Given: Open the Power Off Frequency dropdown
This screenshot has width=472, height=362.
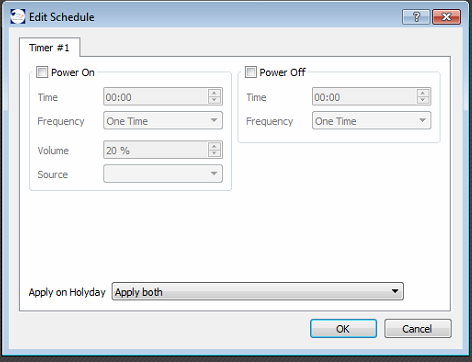Looking at the screenshot, I should (x=371, y=120).
